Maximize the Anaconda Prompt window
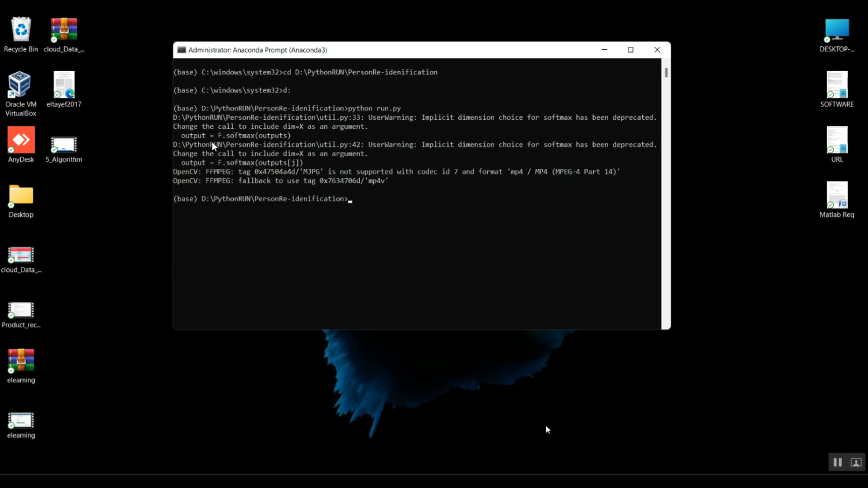868x488 pixels. click(x=631, y=50)
